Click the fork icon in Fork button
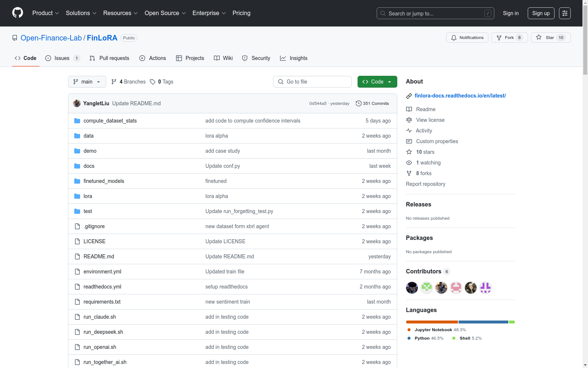 [499, 38]
